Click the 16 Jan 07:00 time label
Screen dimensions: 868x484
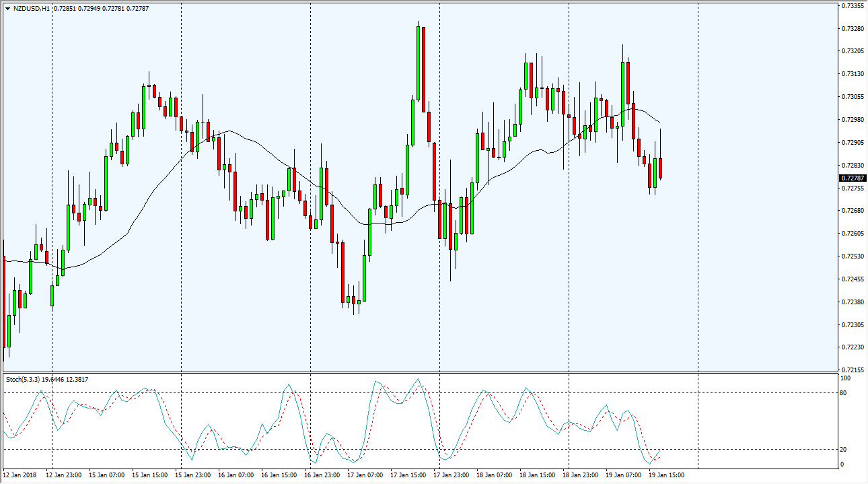coord(237,475)
